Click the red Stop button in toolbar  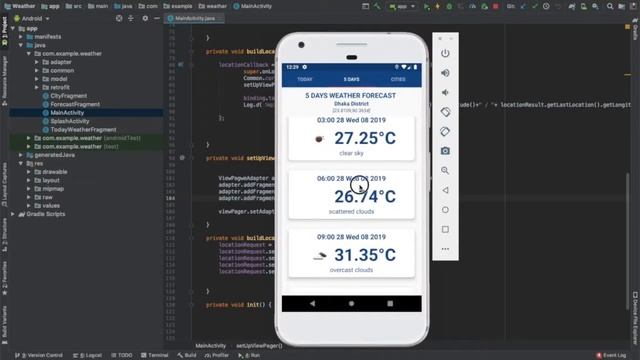coord(496,7)
